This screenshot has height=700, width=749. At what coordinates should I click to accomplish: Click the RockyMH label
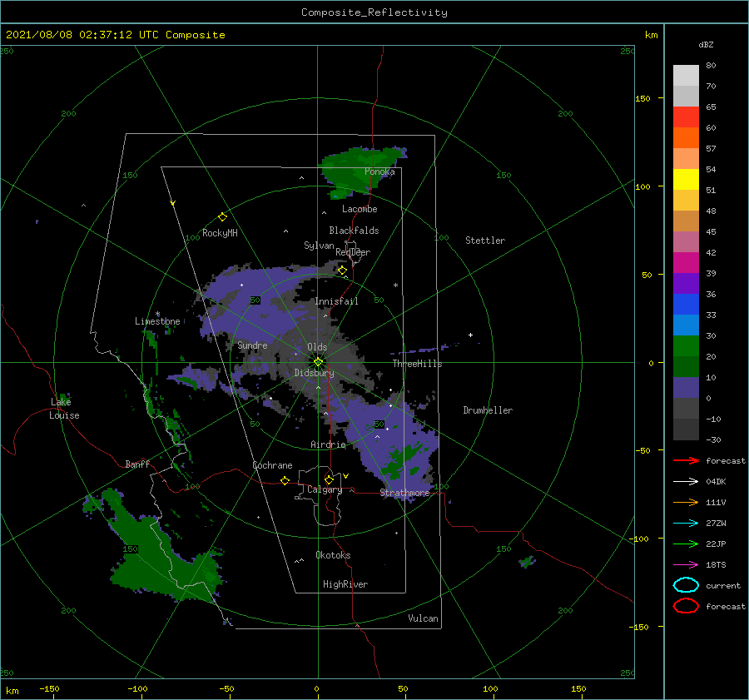coord(220,233)
